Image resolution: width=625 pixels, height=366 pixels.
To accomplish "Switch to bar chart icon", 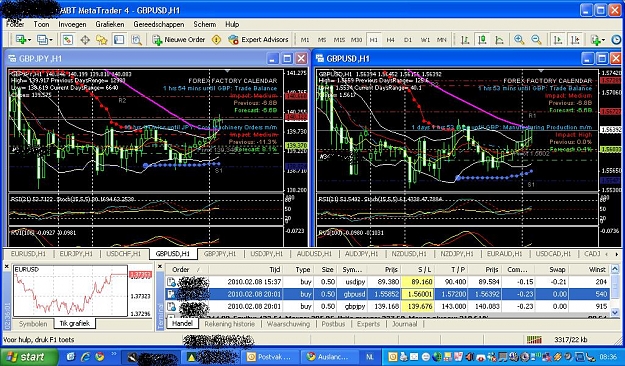I will tap(465, 39).
